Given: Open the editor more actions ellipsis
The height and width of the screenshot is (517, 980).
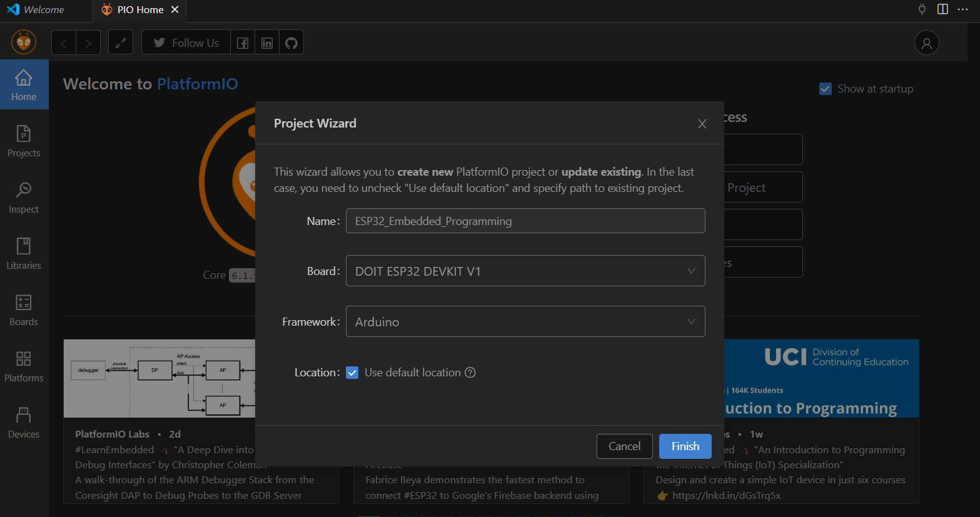Looking at the screenshot, I should point(962,9).
